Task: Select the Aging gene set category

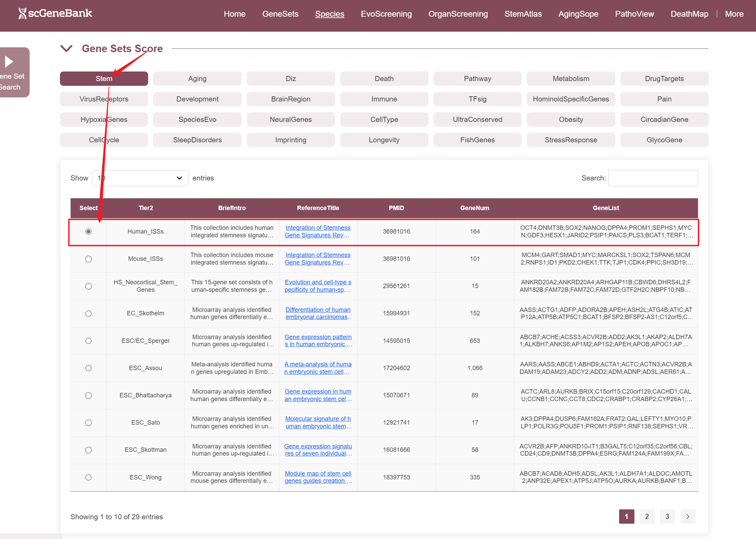Action: pos(197,79)
